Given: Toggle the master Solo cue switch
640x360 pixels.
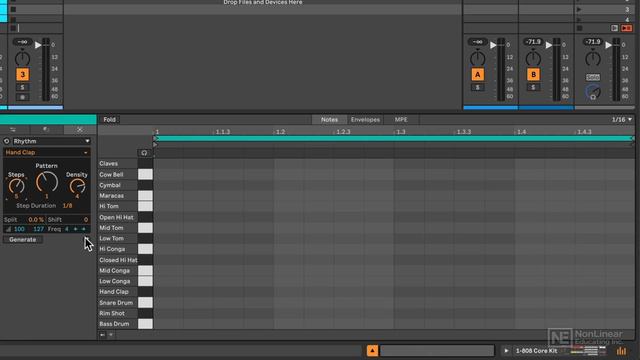Looking at the screenshot, I should (593, 77).
